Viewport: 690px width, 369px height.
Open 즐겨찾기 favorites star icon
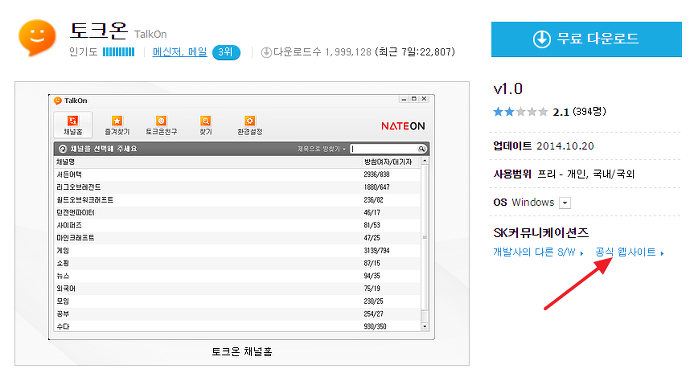[x=117, y=125]
